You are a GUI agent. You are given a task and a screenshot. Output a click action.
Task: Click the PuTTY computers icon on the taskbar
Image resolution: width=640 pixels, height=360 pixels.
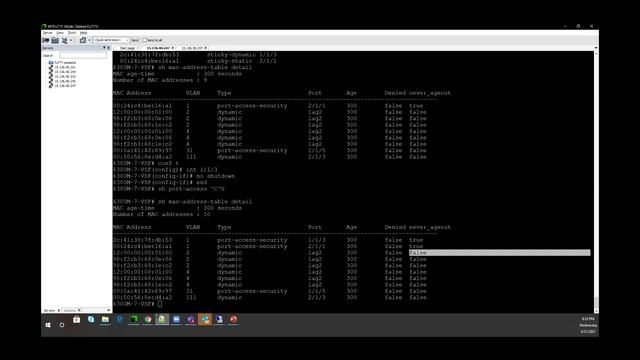(219, 320)
